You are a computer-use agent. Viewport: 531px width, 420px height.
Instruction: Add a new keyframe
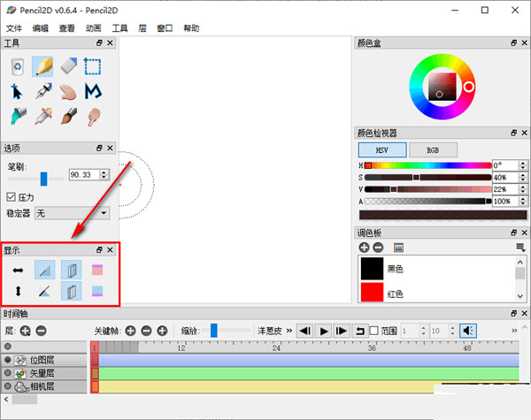pos(130,331)
